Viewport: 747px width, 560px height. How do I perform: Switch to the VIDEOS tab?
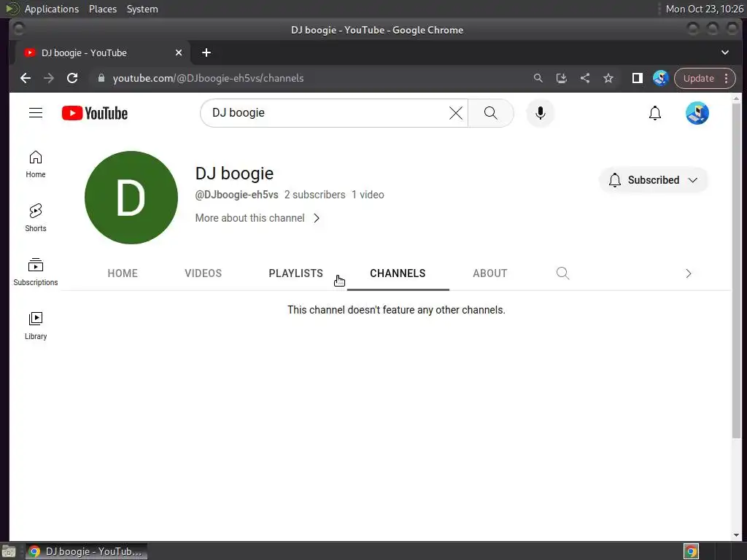(204, 273)
